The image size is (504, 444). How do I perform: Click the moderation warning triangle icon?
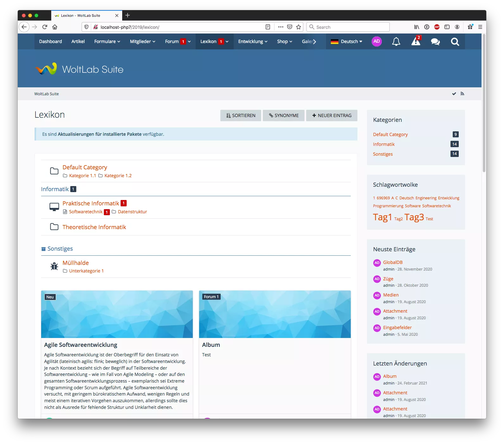click(x=416, y=41)
